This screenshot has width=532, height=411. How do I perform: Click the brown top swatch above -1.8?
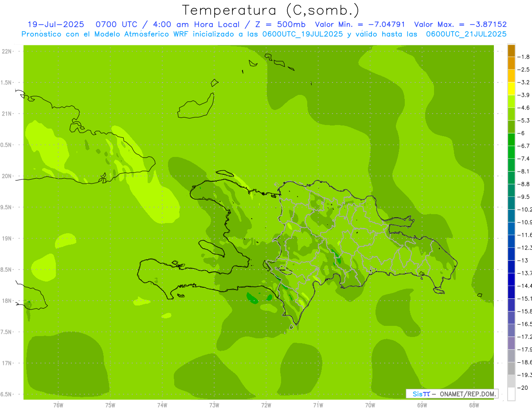click(511, 51)
